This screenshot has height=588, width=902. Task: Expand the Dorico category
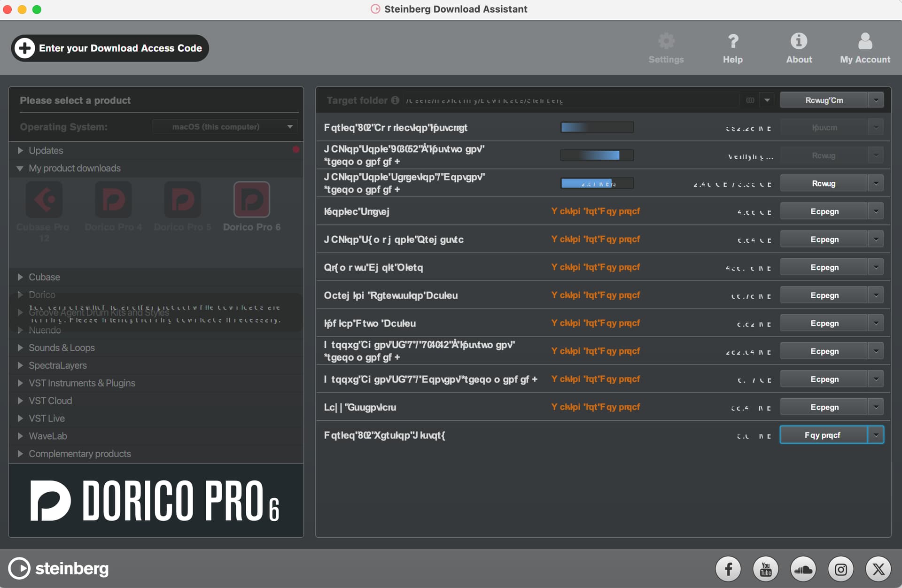tap(20, 294)
